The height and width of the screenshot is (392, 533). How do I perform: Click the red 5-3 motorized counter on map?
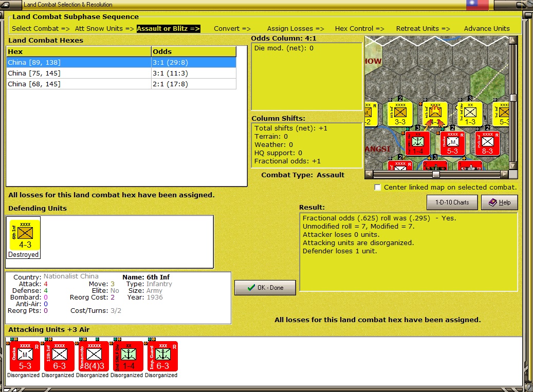pyautogui.click(x=452, y=143)
